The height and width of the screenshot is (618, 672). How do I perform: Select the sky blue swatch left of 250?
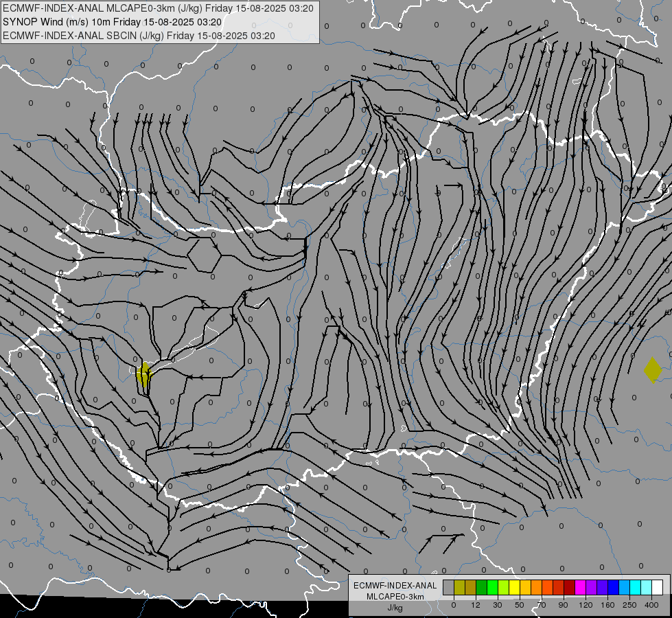625,587
